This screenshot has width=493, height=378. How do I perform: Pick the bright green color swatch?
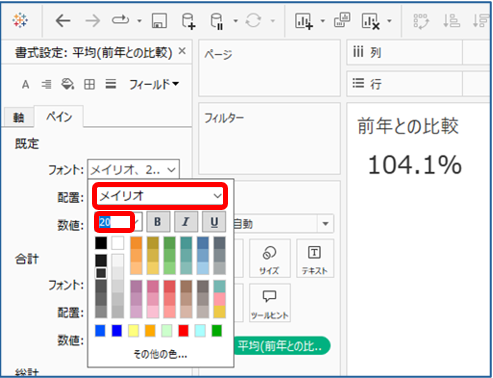pyautogui.click(x=217, y=331)
